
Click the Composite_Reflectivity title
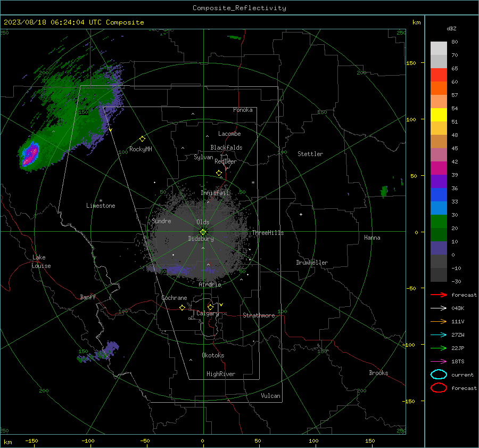point(239,8)
